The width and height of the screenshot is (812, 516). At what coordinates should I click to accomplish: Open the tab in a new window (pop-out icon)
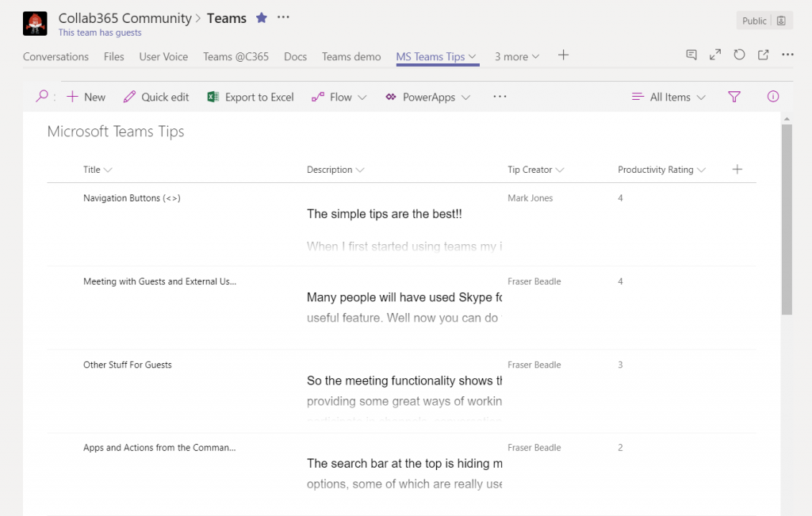[x=764, y=55]
